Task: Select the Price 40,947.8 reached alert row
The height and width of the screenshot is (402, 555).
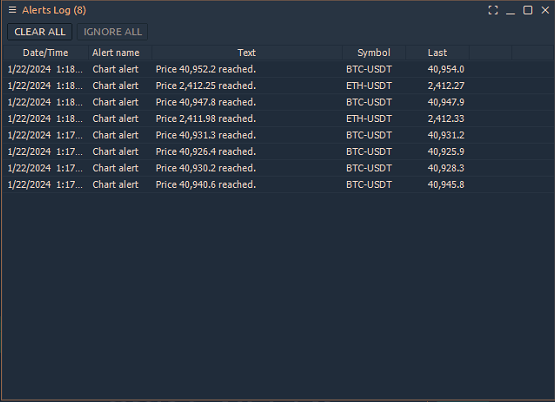Action: [x=278, y=102]
